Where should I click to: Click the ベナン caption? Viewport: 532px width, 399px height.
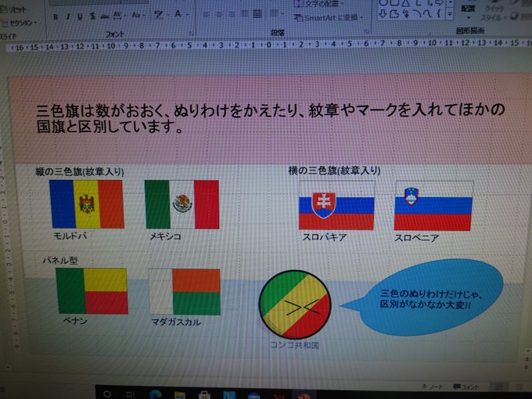point(75,321)
